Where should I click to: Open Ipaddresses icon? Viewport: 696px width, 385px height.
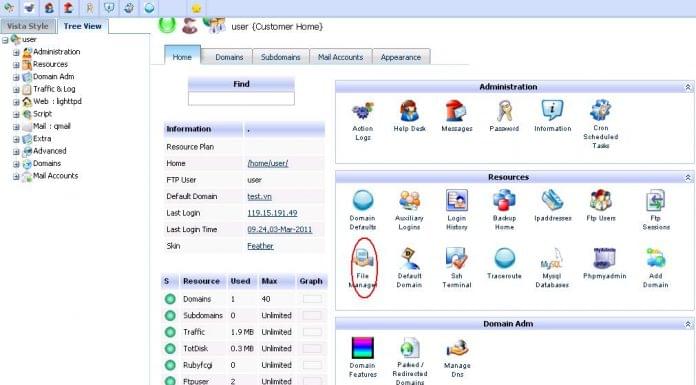pyautogui.click(x=552, y=201)
